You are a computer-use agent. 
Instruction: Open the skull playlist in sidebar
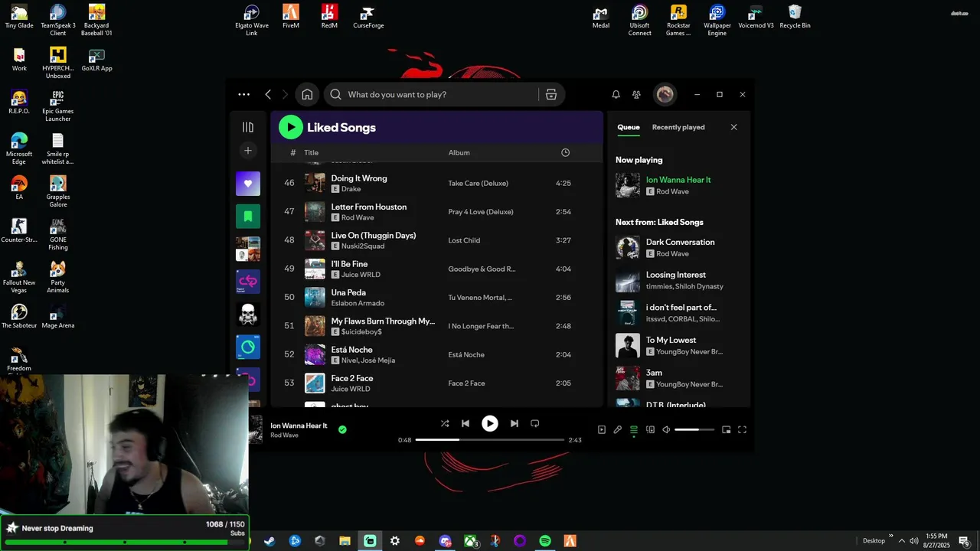248,314
